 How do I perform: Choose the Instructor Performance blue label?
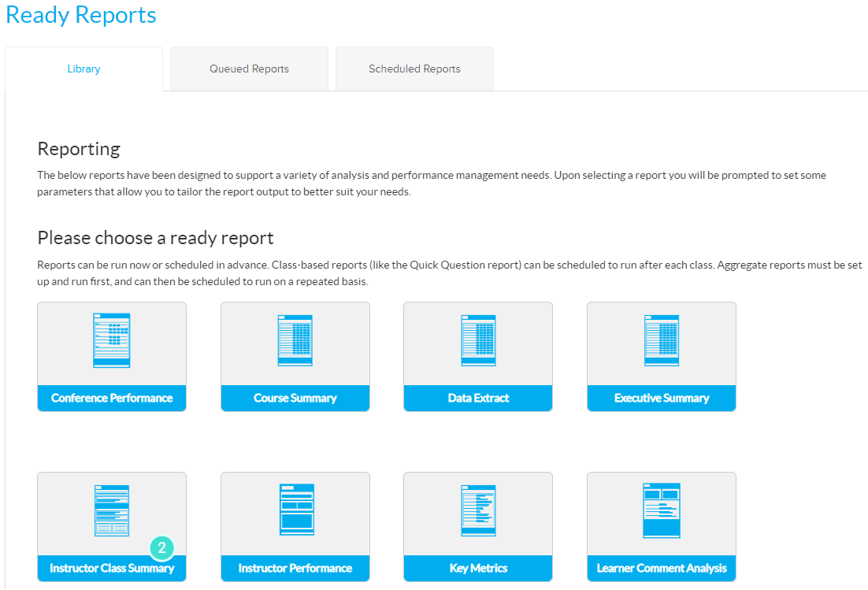[x=295, y=569]
